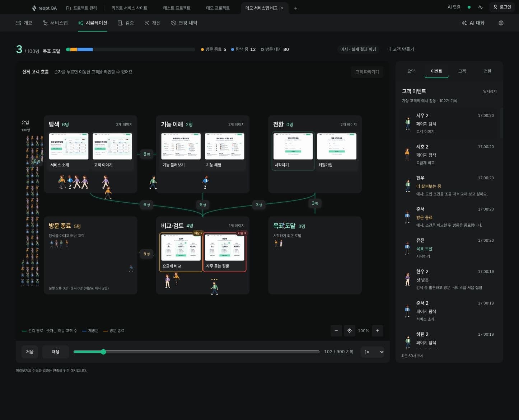Viewport: 519px width, 420px height.
Task: Click the avatar next to 현우 2
Action: 407,279
